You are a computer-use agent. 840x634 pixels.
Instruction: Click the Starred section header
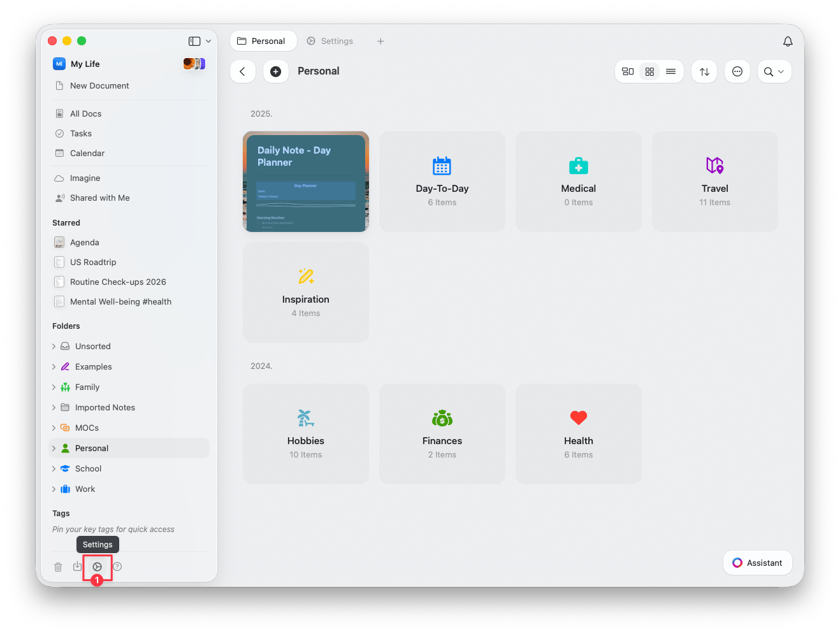[x=66, y=223]
